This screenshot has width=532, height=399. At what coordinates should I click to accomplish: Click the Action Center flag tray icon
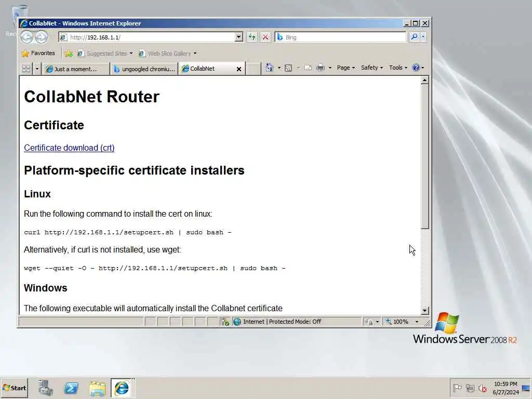(457, 388)
